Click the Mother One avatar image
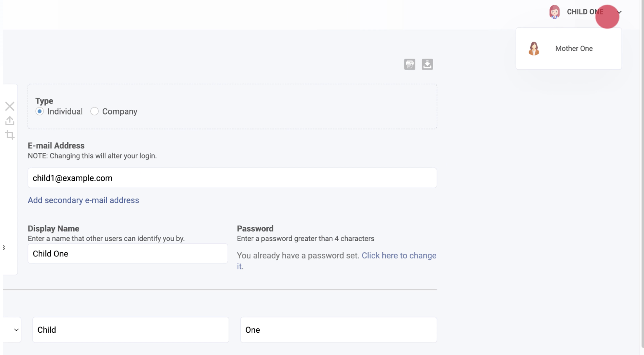This screenshot has height=355, width=644. [x=534, y=49]
